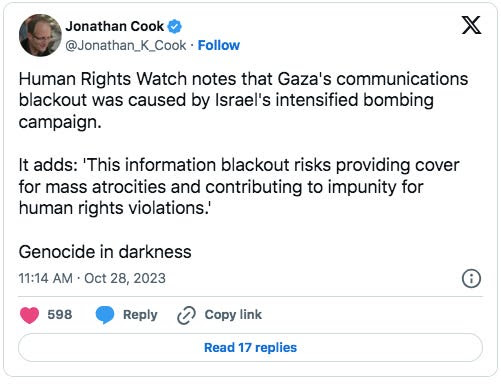Click the Reply text label
The height and width of the screenshot is (384, 501).
tap(140, 315)
